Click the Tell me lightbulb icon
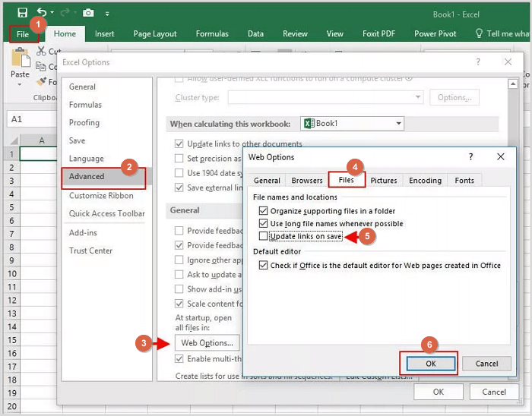This screenshot has height=416, width=532. (479, 33)
